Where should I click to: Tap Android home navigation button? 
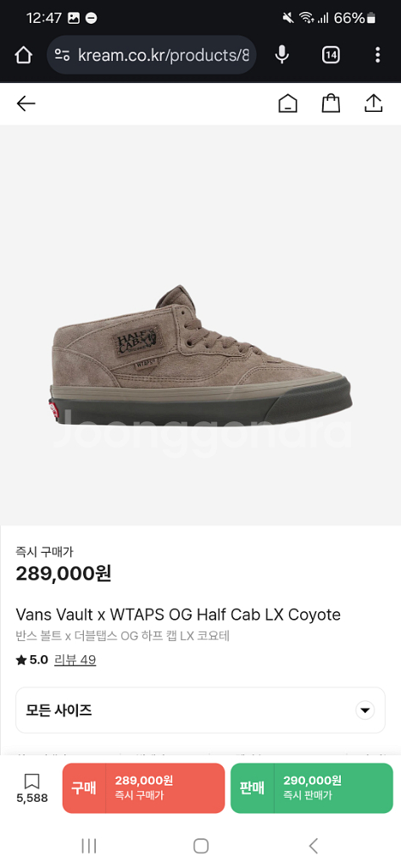tap(200, 845)
